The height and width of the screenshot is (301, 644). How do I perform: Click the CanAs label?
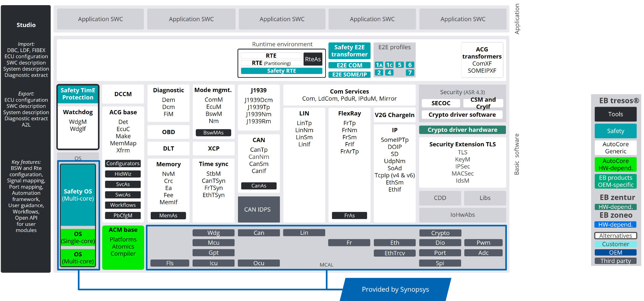point(259,186)
